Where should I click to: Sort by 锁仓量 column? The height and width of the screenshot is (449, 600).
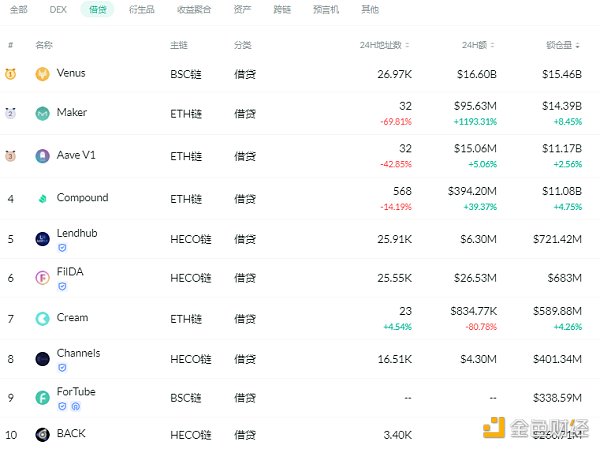pos(561,45)
